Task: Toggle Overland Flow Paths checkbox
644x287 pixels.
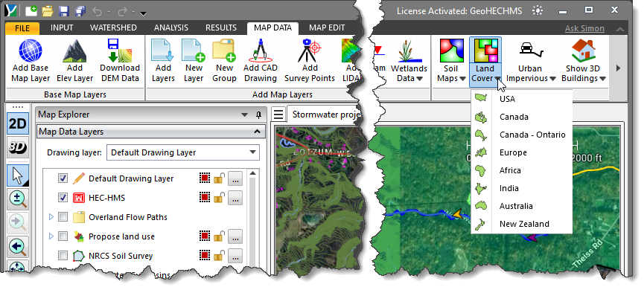Action: (63, 217)
